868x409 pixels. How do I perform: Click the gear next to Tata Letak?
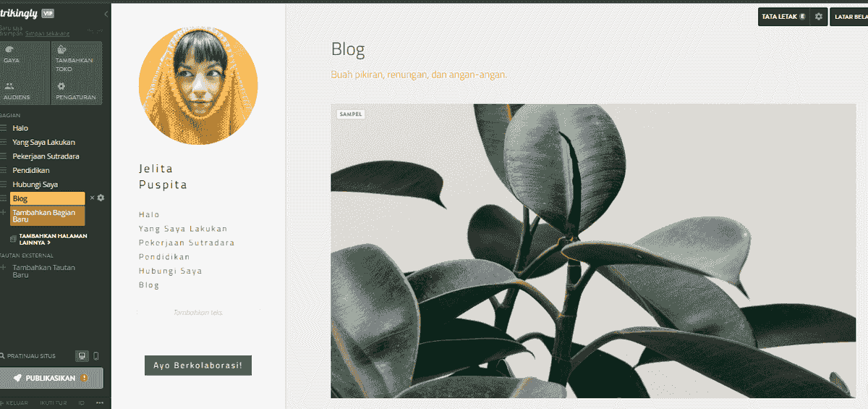(819, 16)
